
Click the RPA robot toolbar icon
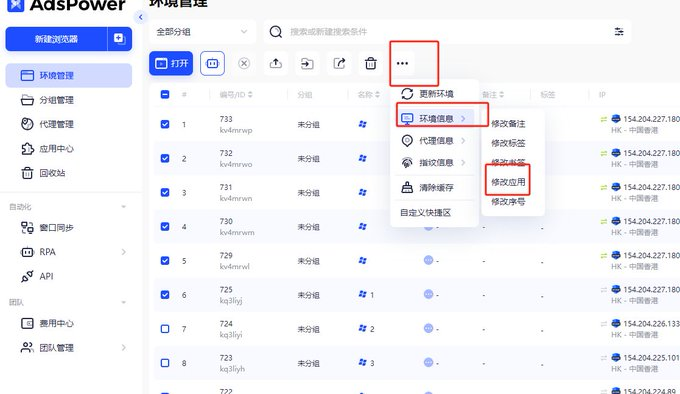pos(212,63)
